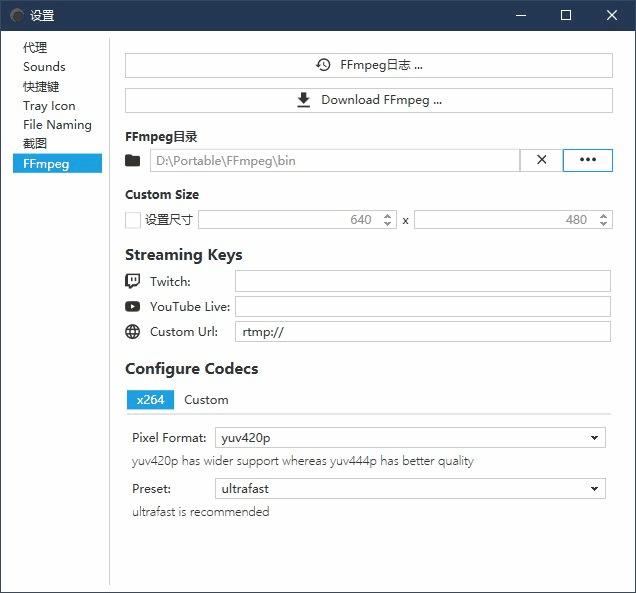The image size is (636, 593).
Task: Click the app icon in title bar
Action: [17, 15]
